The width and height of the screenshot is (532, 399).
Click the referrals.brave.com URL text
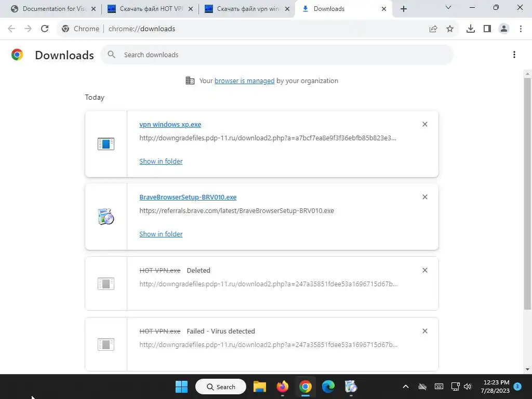click(x=237, y=211)
